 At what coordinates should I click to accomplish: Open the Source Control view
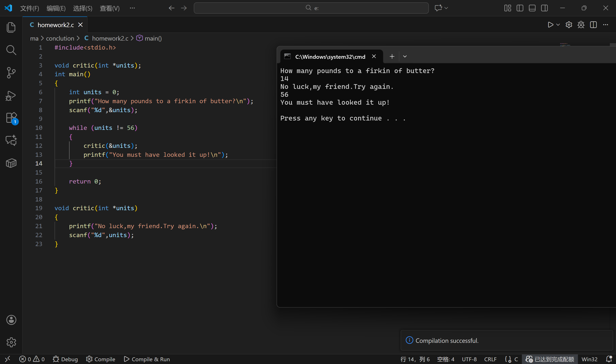coord(11,73)
